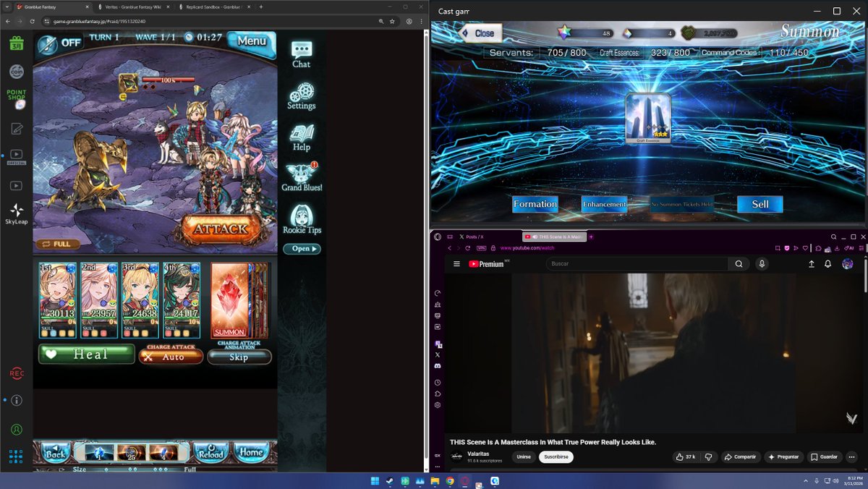The width and height of the screenshot is (868, 489).
Task: Open the Chat panel in Granblue Fantasy
Action: (x=302, y=54)
